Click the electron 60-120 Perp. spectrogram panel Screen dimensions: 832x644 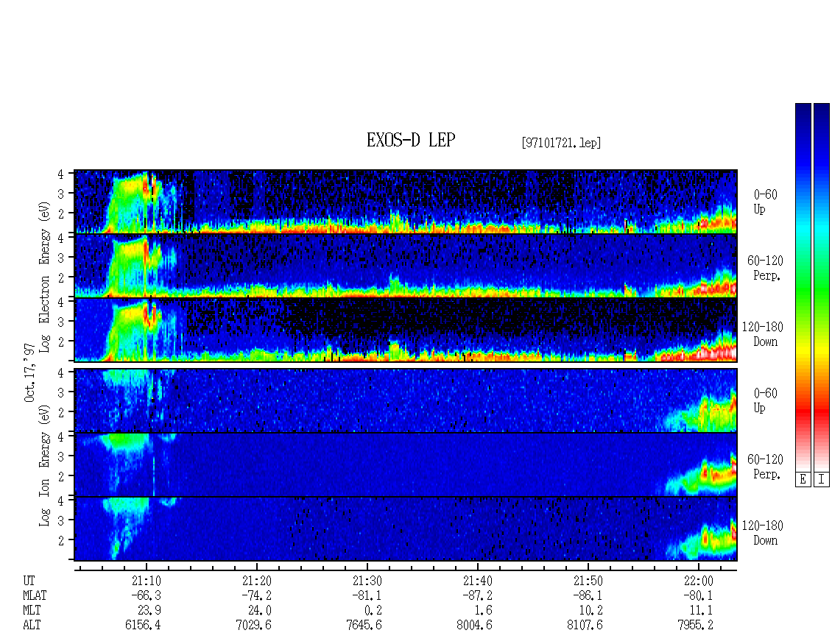tap(406, 266)
